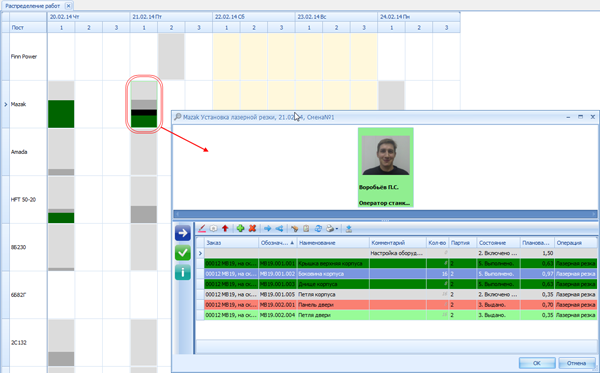Click the clipboard paste icon in the toolbar

coord(306,228)
